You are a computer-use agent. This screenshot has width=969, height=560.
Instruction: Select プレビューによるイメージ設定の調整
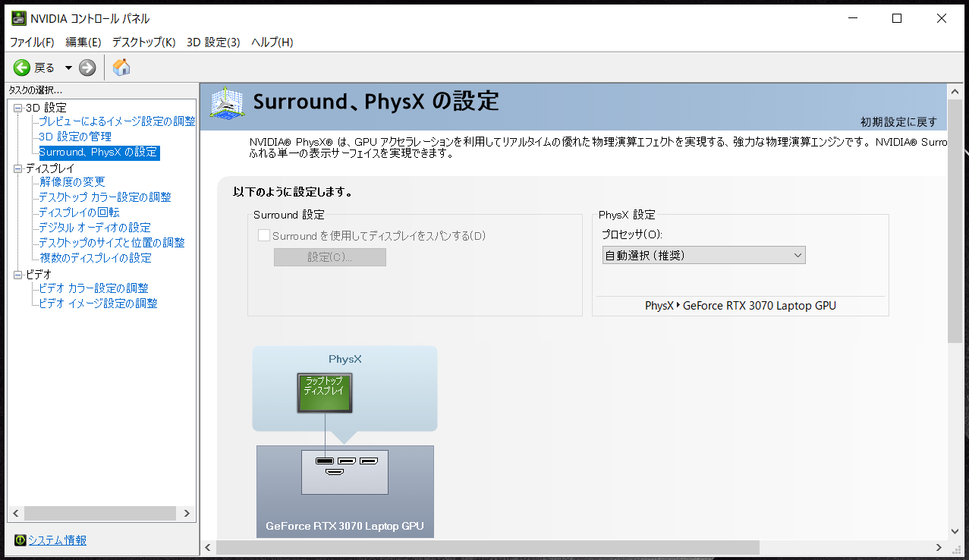tap(117, 121)
